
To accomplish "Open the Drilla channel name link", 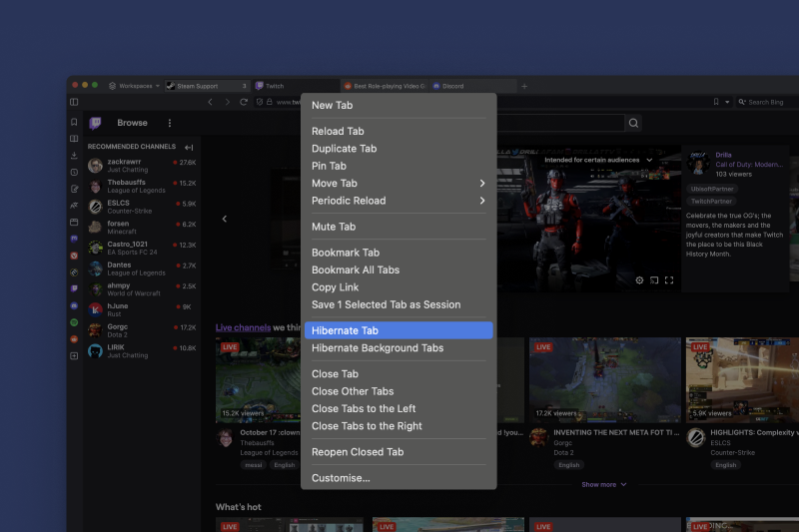I will pyautogui.click(x=723, y=155).
